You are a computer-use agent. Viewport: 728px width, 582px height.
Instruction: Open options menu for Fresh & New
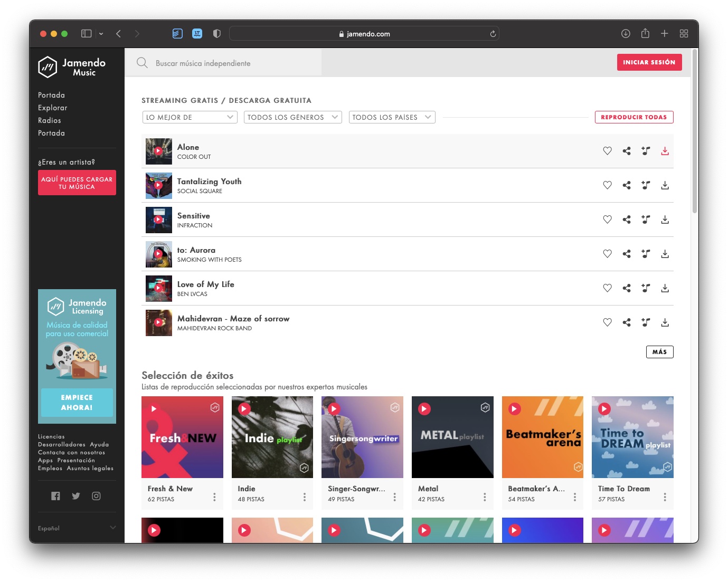(x=214, y=497)
